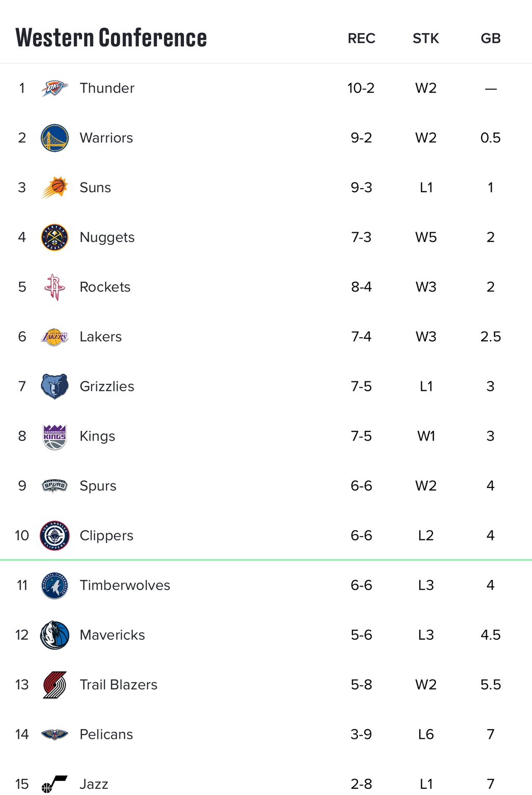Tap the Western Conference heading
This screenshot has width=532, height=795.
(x=111, y=38)
